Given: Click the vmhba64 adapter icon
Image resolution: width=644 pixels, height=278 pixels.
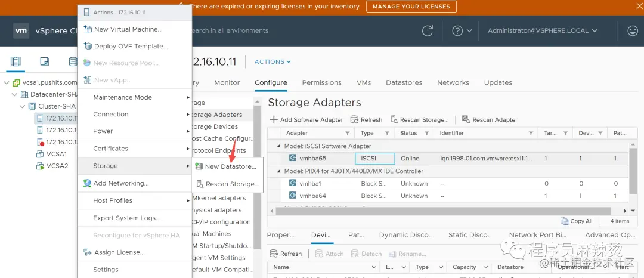Looking at the screenshot, I should tap(293, 196).
